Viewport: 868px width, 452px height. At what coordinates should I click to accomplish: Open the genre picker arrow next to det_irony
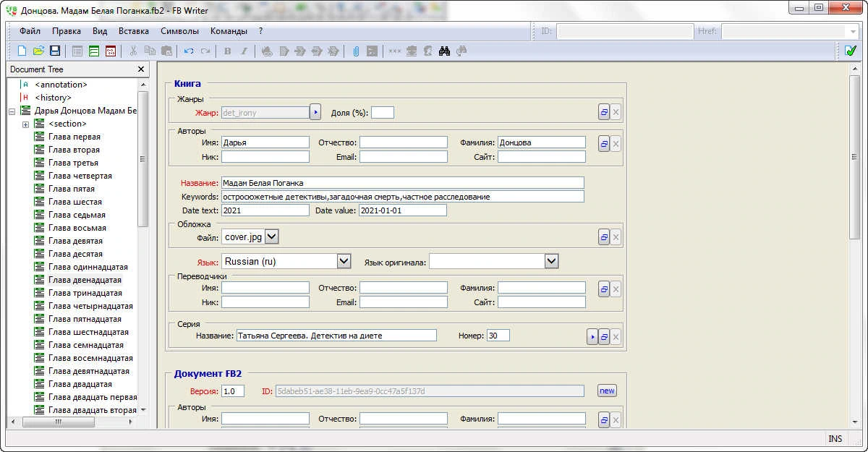pos(315,112)
